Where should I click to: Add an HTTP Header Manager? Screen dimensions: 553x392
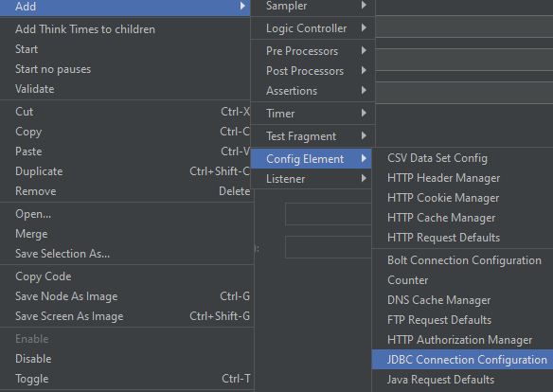click(x=462, y=178)
